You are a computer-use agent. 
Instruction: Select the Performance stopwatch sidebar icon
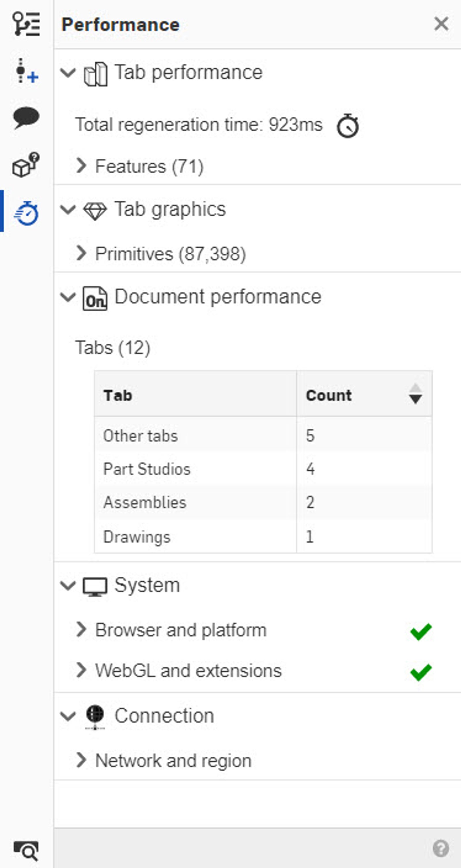27,213
